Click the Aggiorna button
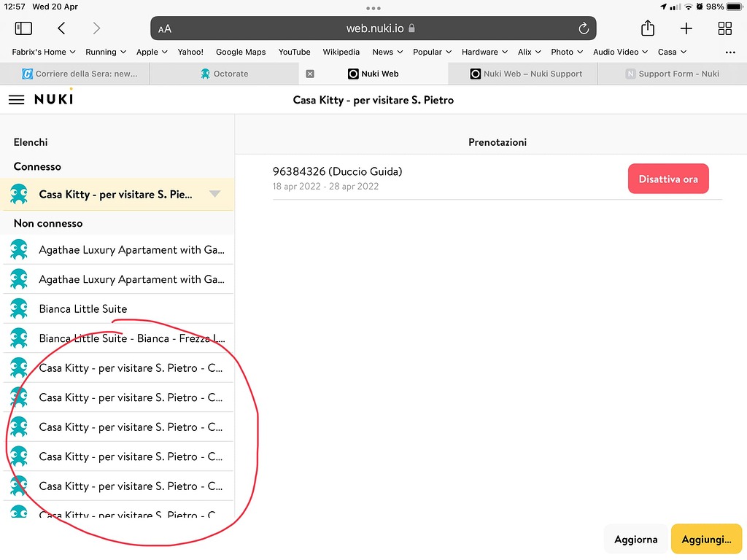This screenshot has width=747, height=560. [x=635, y=539]
